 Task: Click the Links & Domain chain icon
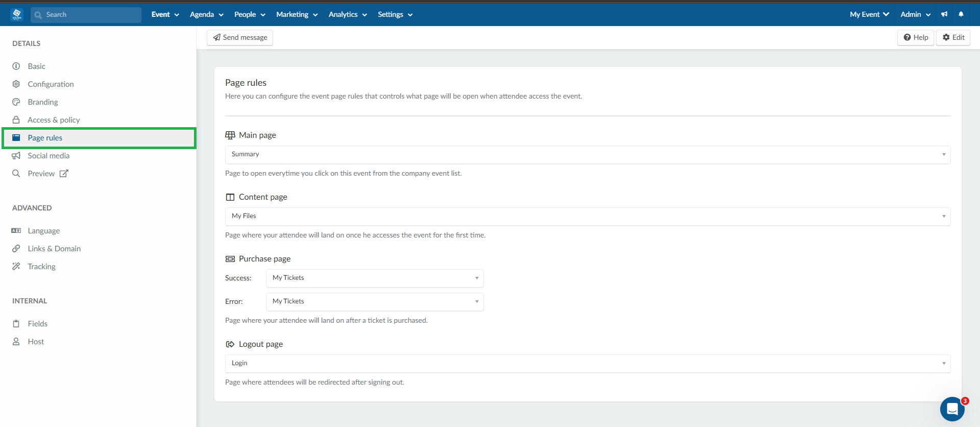(16, 248)
